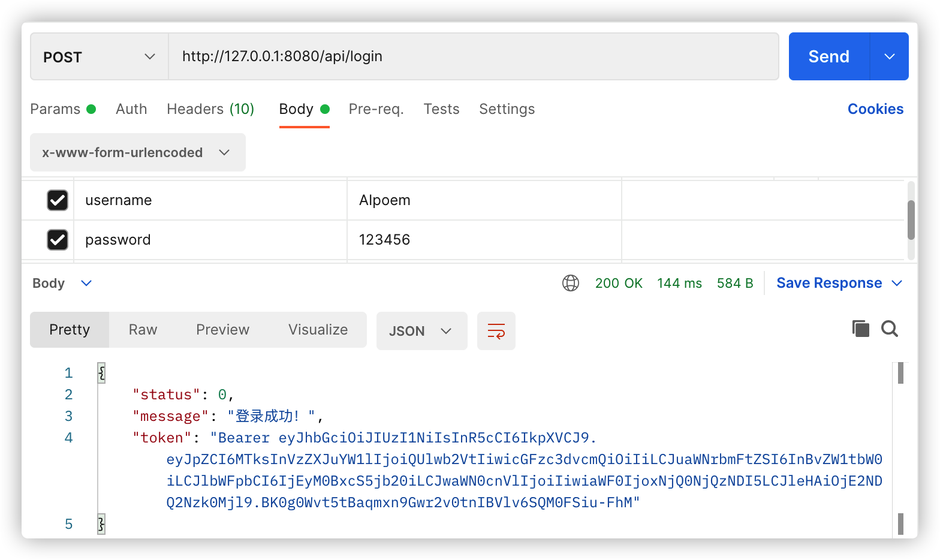Expand the Send options arrow
Viewport: 940px width, 560px height.
[x=890, y=56]
